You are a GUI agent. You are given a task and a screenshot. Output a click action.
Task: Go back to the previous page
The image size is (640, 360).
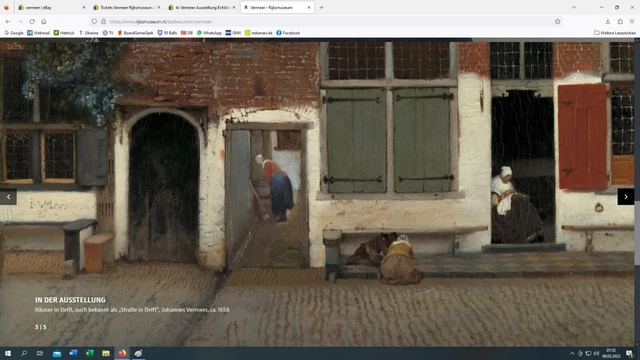(8, 22)
